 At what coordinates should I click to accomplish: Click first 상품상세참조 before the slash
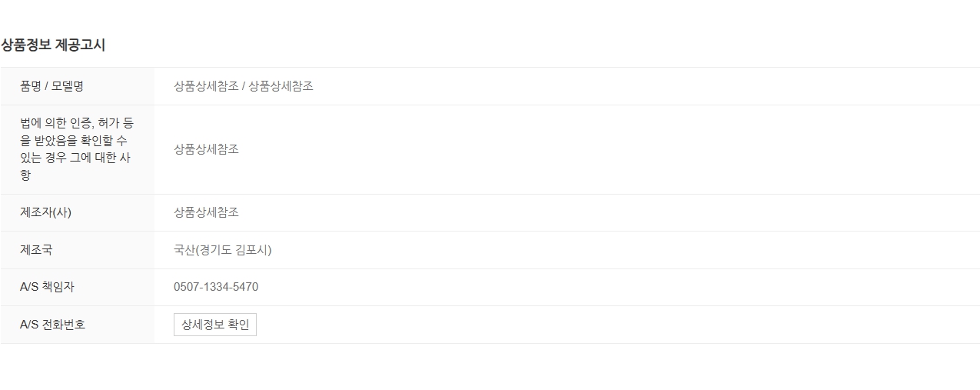(x=206, y=86)
